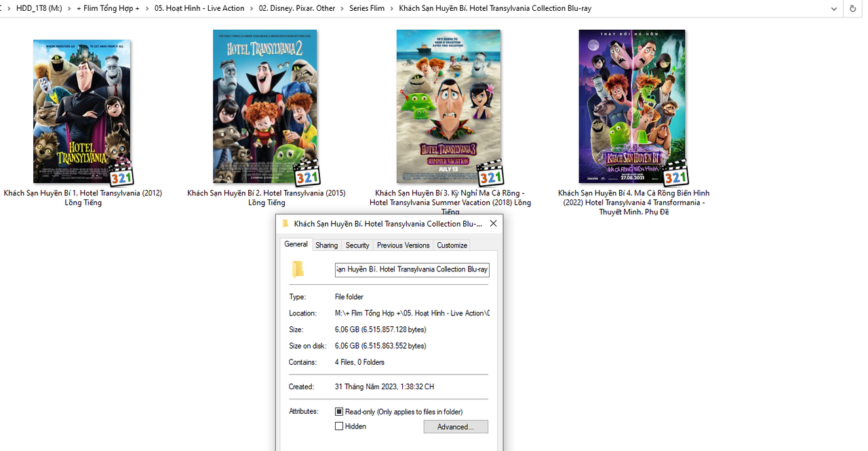Go to Series Flim breadcrumb folder
868x451 pixels.
click(367, 8)
